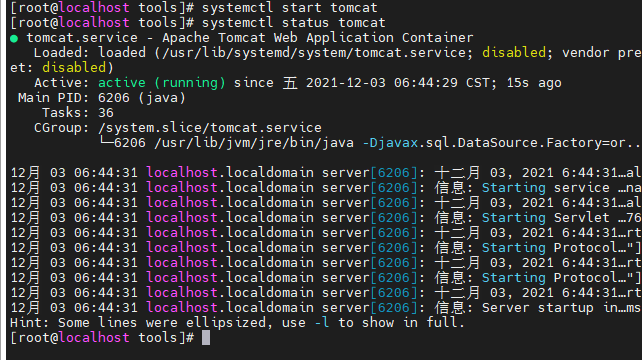The image size is (642, 360).
Task: Click the green status dot before tomcat.service
Action: coord(14,38)
